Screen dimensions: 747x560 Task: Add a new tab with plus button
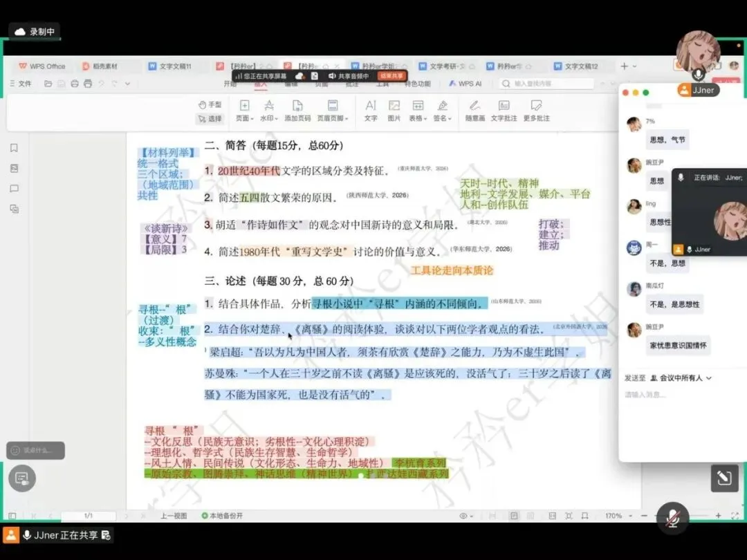pyautogui.click(x=624, y=66)
